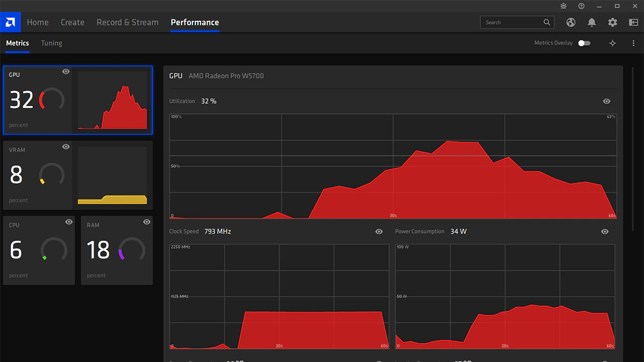Select the CPU metric tile

pyautogui.click(x=39, y=250)
